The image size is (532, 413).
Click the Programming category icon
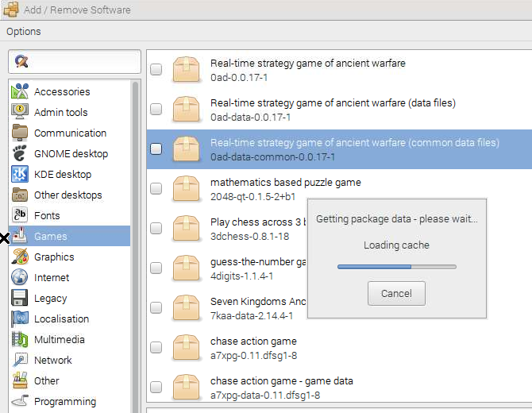pos(20,401)
